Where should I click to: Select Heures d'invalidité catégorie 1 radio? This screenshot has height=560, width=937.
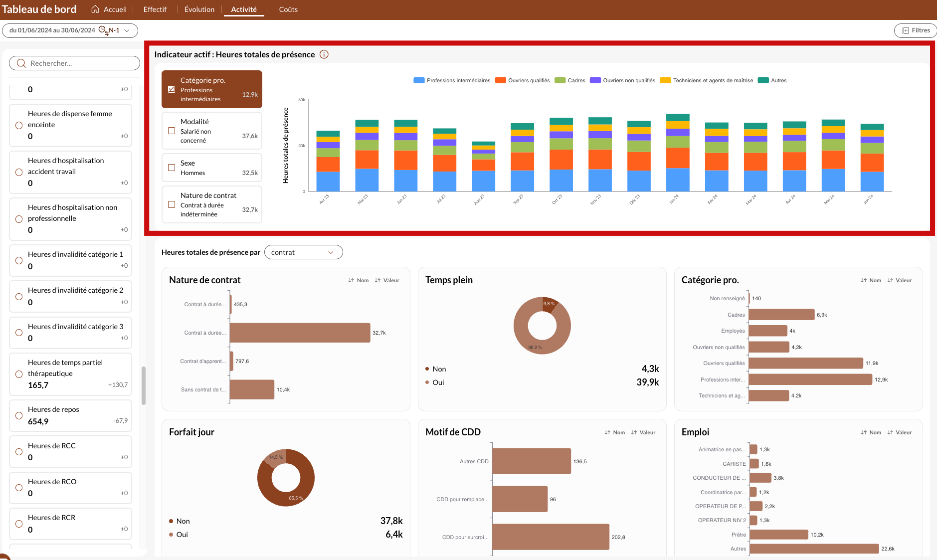pos(19,260)
